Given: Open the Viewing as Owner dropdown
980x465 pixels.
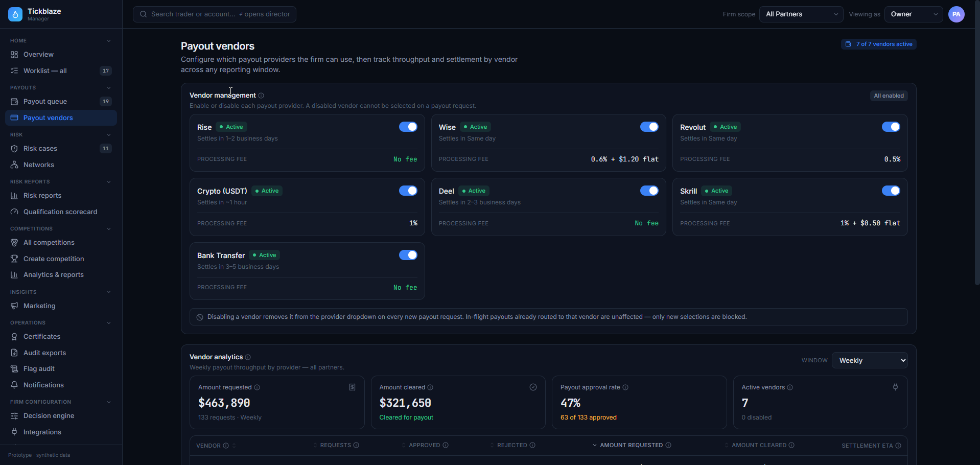Looking at the screenshot, I should pos(914,14).
